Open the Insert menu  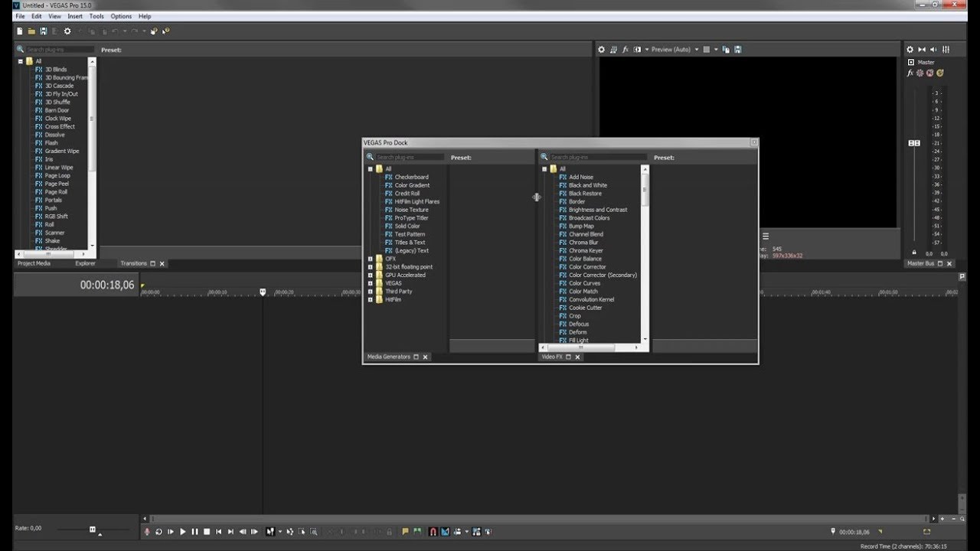(x=75, y=16)
